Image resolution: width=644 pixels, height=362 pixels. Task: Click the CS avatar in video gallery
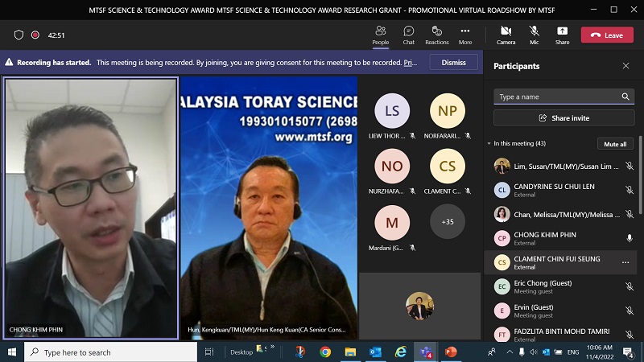coord(448,166)
